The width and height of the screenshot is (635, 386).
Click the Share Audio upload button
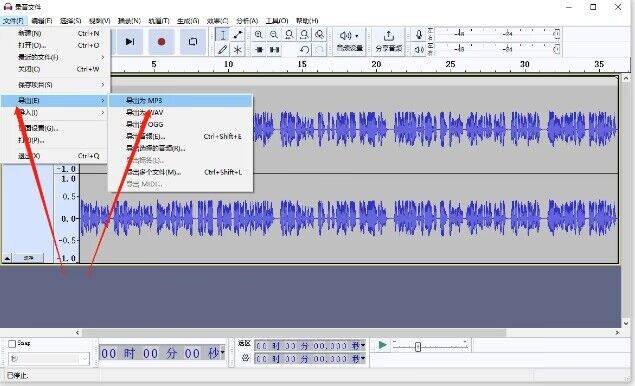(x=389, y=41)
